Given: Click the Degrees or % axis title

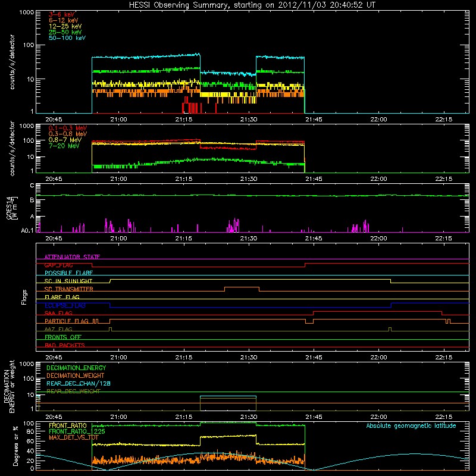Looking at the screenshot, I should [15, 446].
